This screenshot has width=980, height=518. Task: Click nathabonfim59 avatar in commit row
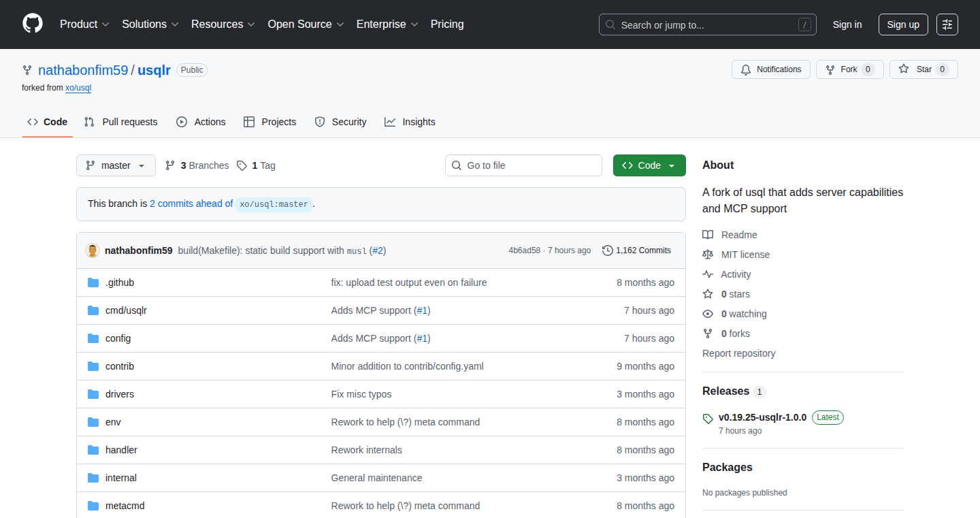pyautogui.click(x=93, y=250)
